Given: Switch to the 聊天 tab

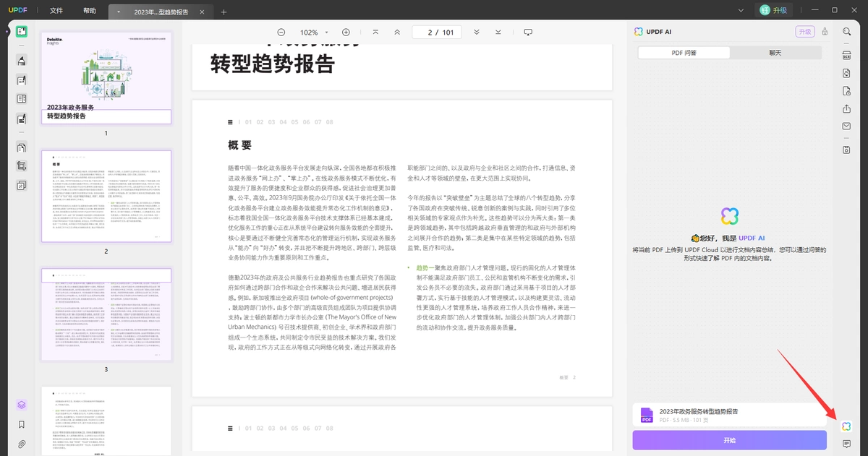Looking at the screenshot, I should (x=775, y=53).
